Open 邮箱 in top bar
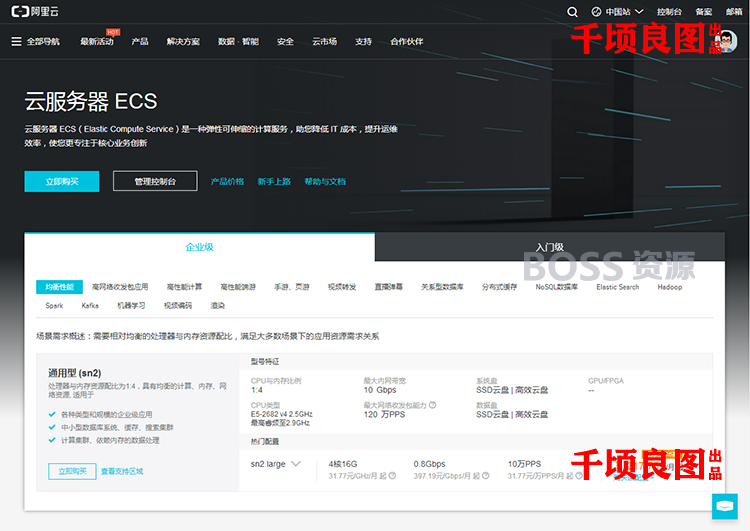The width and height of the screenshot is (750, 531). 734,11
